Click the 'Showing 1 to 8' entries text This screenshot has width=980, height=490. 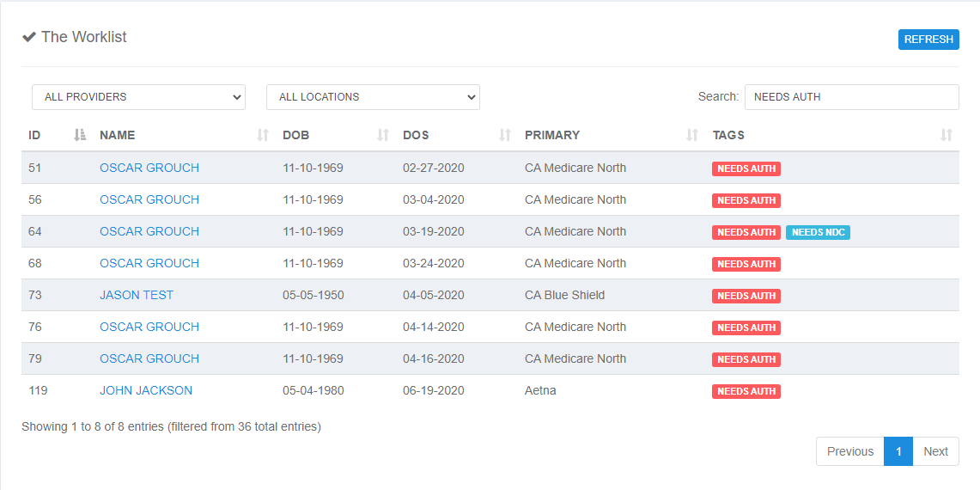(x=171, y=426)
